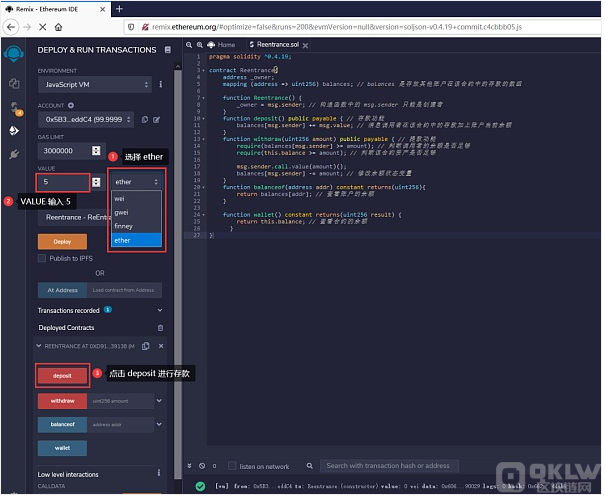The image size is (605, 498).
Task: Click the At Address button
Action: [x=63, y=290]
